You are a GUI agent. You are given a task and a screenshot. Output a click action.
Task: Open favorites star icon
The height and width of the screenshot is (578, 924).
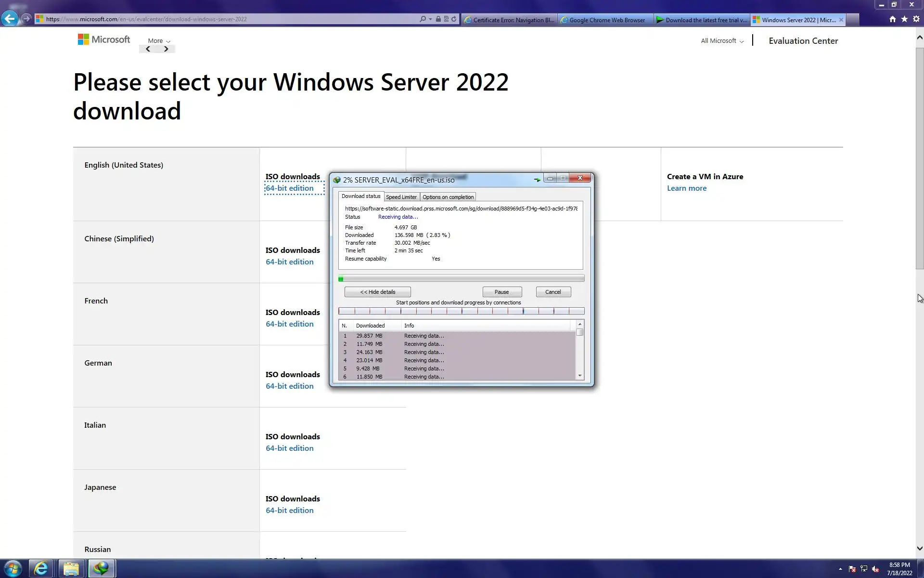pos(904,19)
